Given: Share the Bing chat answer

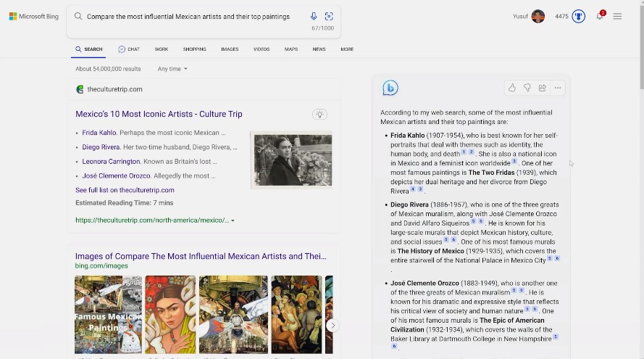Looking at the screenshot, I should click(x=542, y=88).
